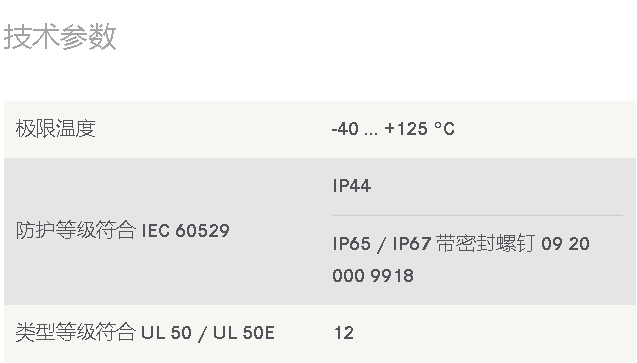Screen dimensions: 637x363
Task: Click divider line between IP44 and IP65
Action: (477, 215)
